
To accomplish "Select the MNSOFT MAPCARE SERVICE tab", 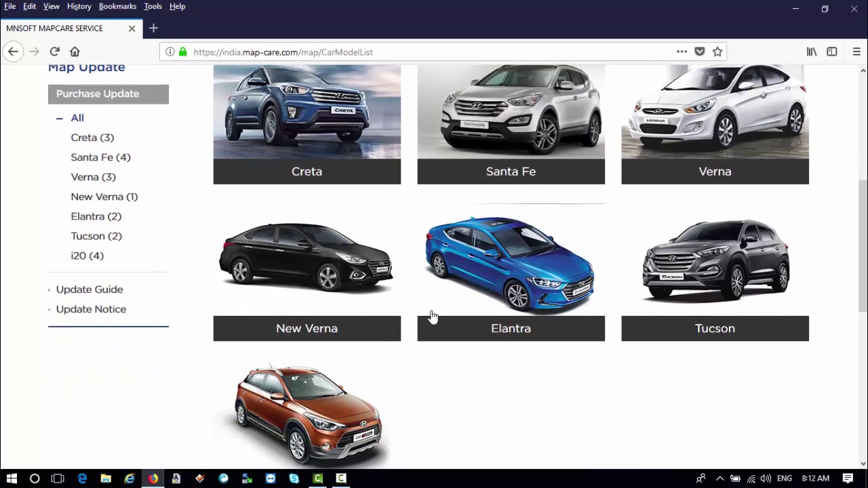I will 71,28.
